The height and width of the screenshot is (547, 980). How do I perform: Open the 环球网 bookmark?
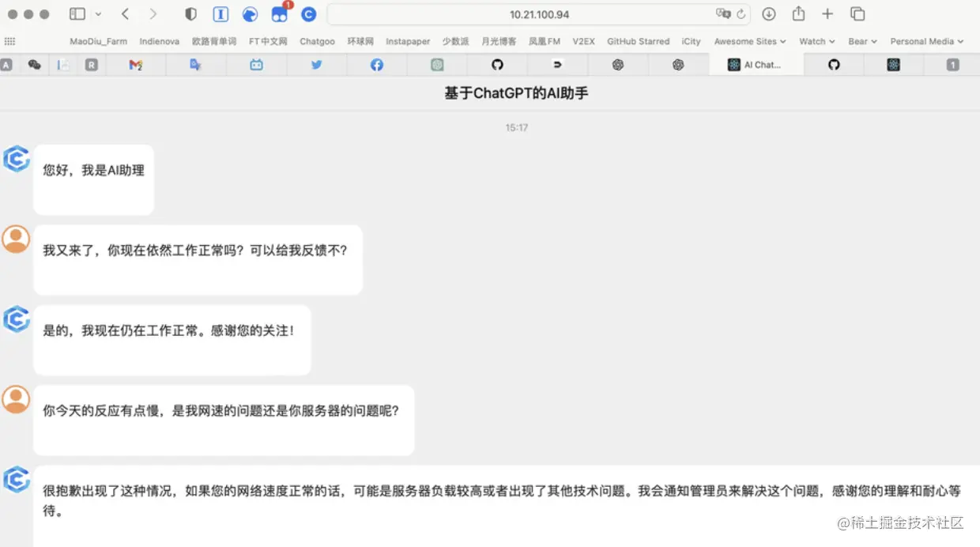(x=360, y=41)
